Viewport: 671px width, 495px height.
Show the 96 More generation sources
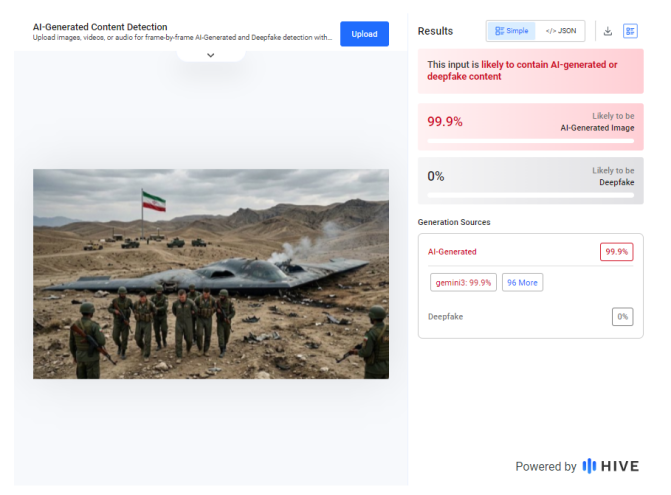click(522, 283)
